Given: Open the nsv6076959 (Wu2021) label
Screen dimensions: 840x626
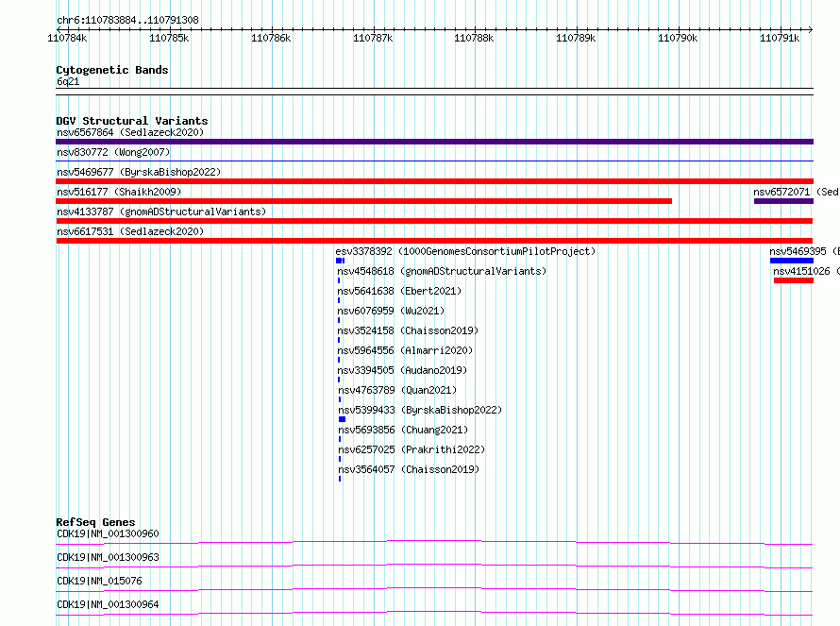Looking at the screenshot, I should click(391, 311).
